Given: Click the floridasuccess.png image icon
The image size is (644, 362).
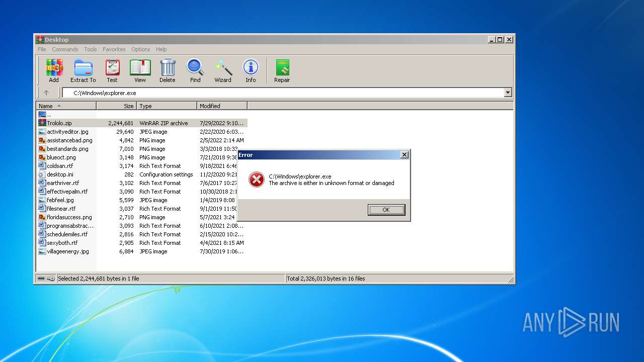Looking at the screenshot, I should tap(42, 217).
